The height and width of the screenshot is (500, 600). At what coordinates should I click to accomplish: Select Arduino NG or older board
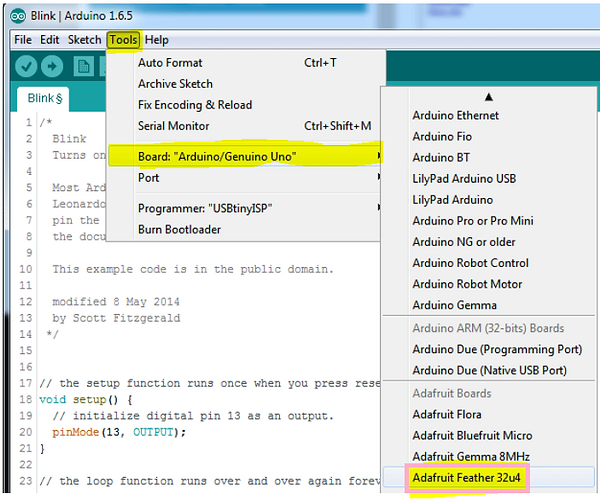[x=489, y=242]
